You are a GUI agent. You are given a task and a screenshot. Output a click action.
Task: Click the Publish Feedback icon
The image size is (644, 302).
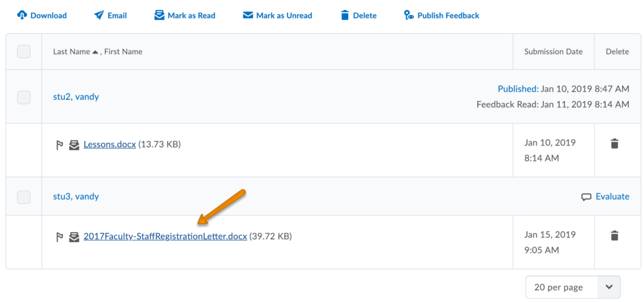pyautogui.click(x=409, y=15)
